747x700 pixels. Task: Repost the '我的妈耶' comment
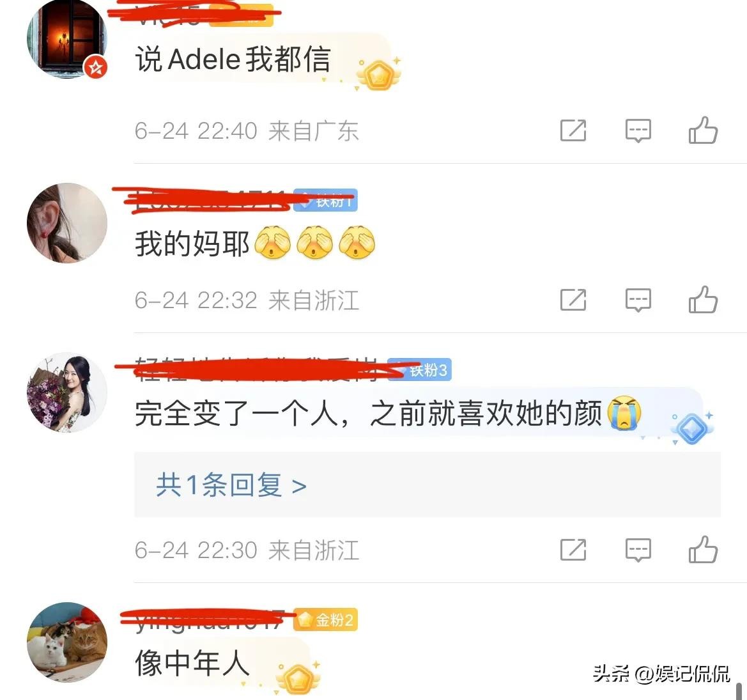pos(573,300)
